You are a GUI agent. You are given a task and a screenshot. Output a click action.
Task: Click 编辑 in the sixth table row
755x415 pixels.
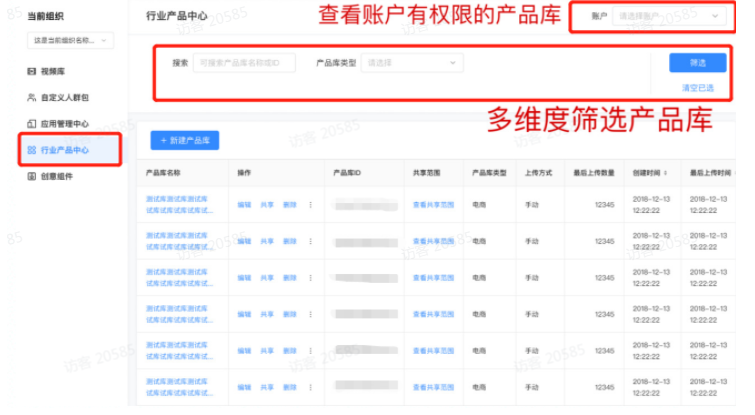[x=244, y=388]
